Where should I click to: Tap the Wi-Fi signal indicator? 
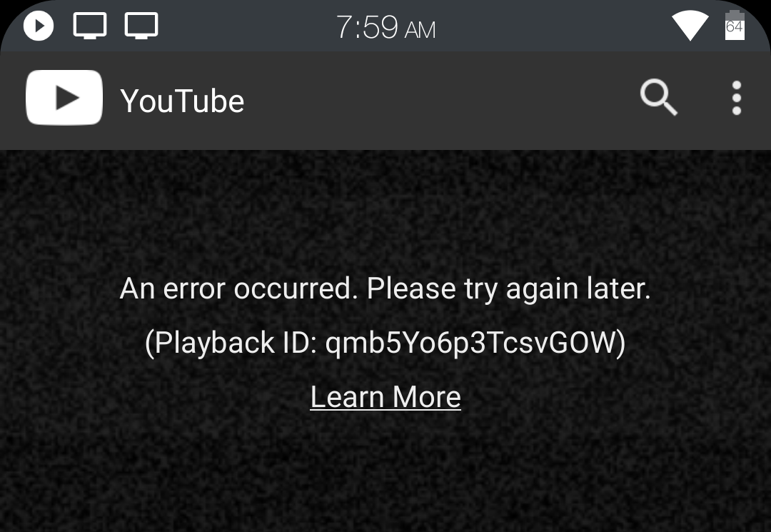[690, 26]
